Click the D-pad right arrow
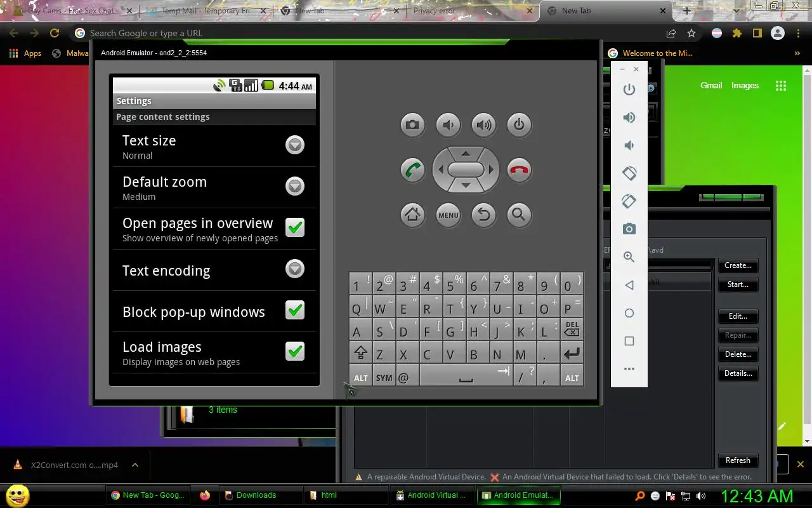The width and height of the screenshot is (812, 508). tap(490, 170)
